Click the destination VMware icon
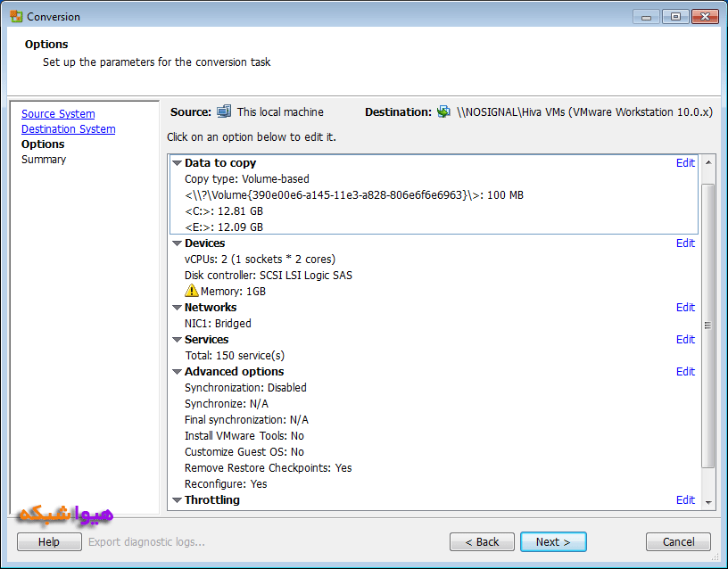Image resolution: width=728 pixels, height=569 pixels. pyautogui.click(x=444, y=111)
